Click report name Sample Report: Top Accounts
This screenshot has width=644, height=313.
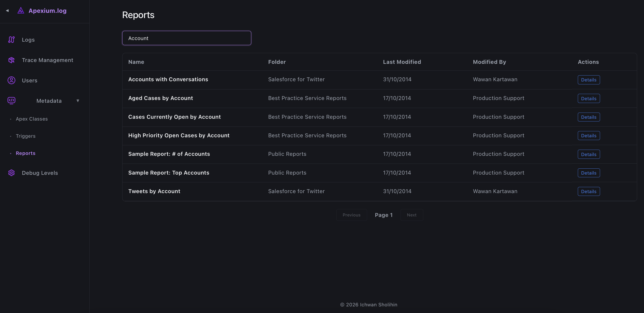[169, 173]
